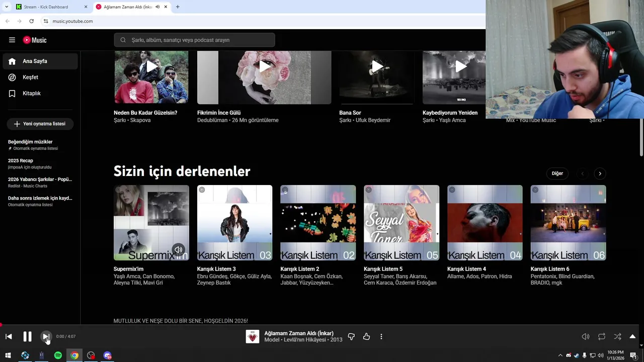The image size is (644, 362).
Task: Open a new browser tab
Action: [178, 7]
